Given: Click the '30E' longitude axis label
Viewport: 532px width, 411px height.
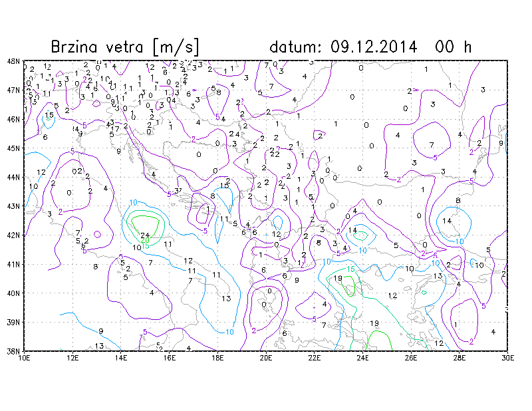Looking at the screenshot, I should coord(507,358).
